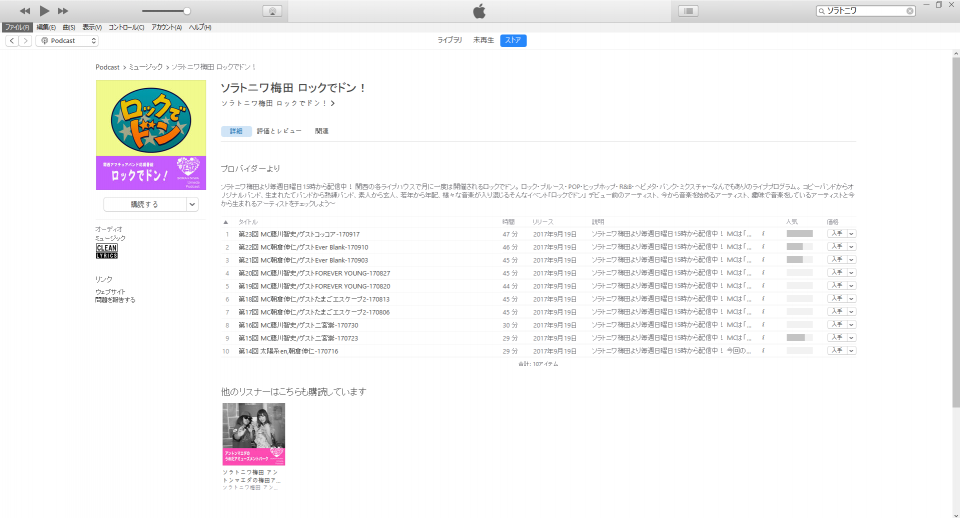The width and height of the screenshot is (960, 518).
Task: Expand the get dropdown for episode 第17回
Action: (x=851, y=312)
